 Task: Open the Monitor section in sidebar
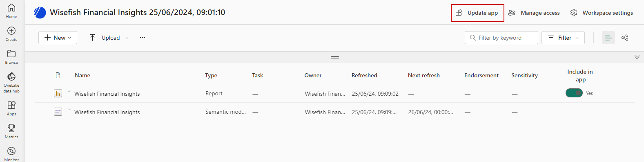click(x=11, y=154)
